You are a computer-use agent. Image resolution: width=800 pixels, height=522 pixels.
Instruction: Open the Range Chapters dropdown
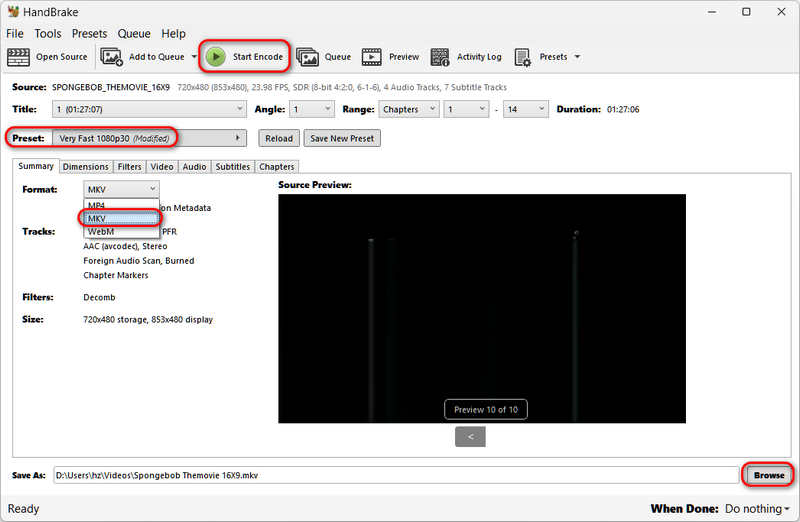tap(409, 109)
